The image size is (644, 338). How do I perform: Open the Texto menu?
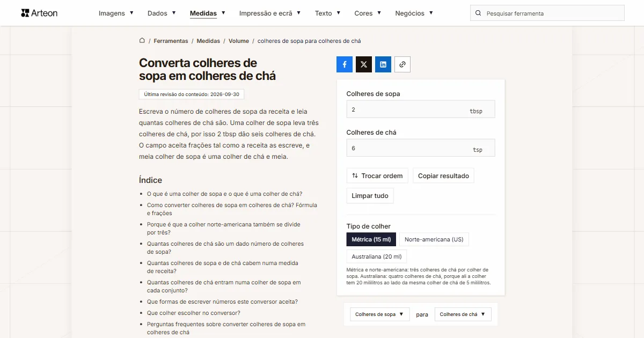coord(327,13)
